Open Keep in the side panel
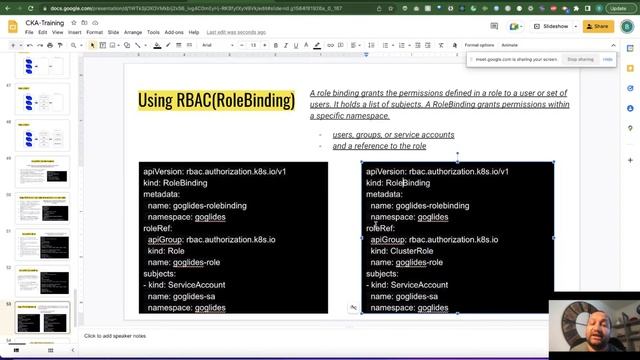640x360 pixels. click(630, 68)
